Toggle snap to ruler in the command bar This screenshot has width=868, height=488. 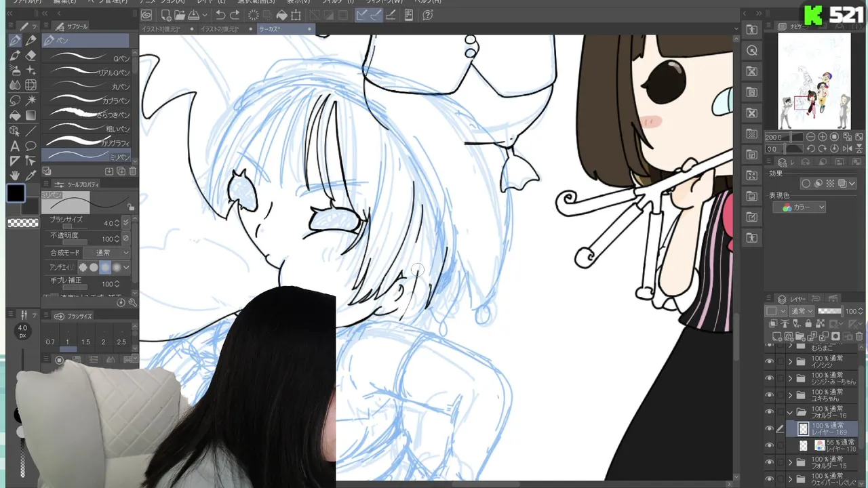[361, 15]
